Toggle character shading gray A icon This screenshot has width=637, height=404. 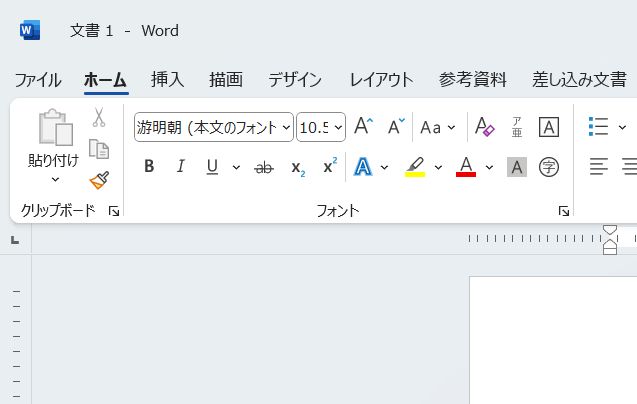coord(517,167)
